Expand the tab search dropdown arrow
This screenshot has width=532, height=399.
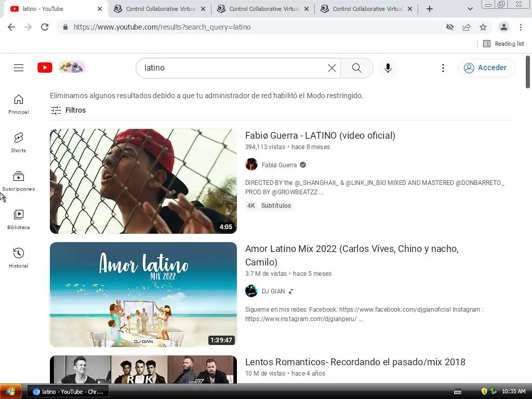[x=470, y=9]
